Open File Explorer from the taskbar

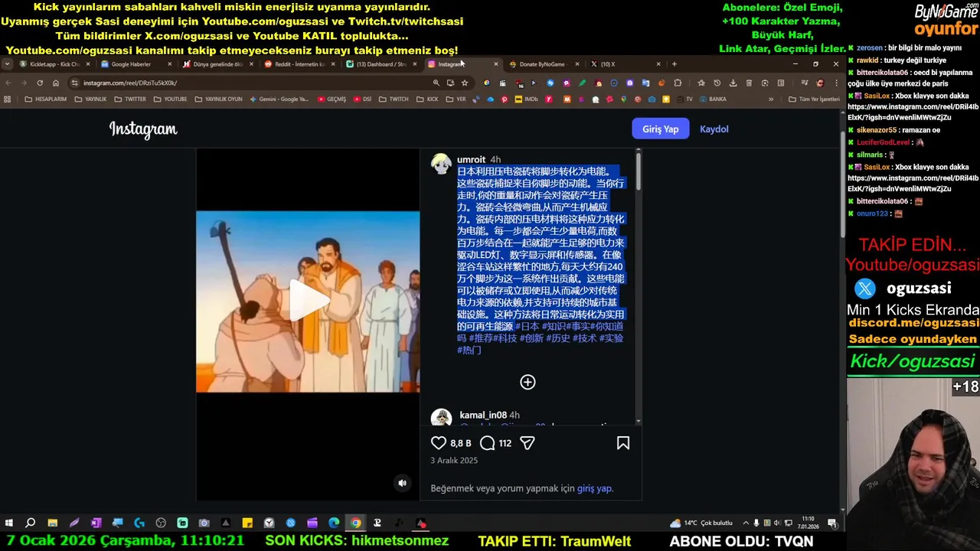52,523
